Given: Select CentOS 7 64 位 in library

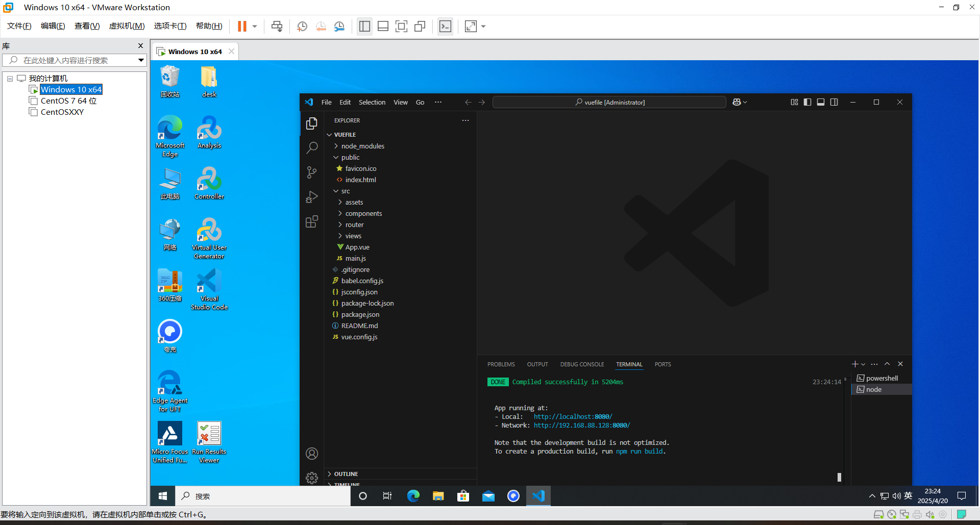Looking at the screenshot, I should point(68,101).
